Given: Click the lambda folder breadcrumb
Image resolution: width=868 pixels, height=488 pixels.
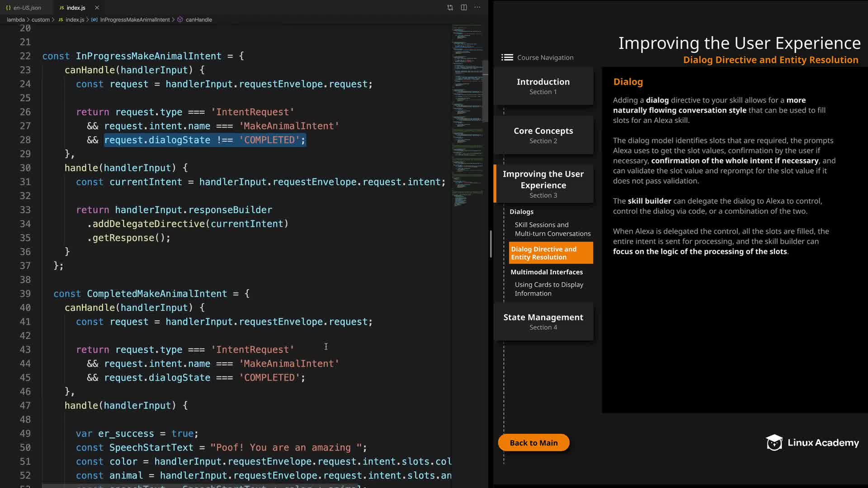Looking at the screenshot, I should click(x=15, y=20).
